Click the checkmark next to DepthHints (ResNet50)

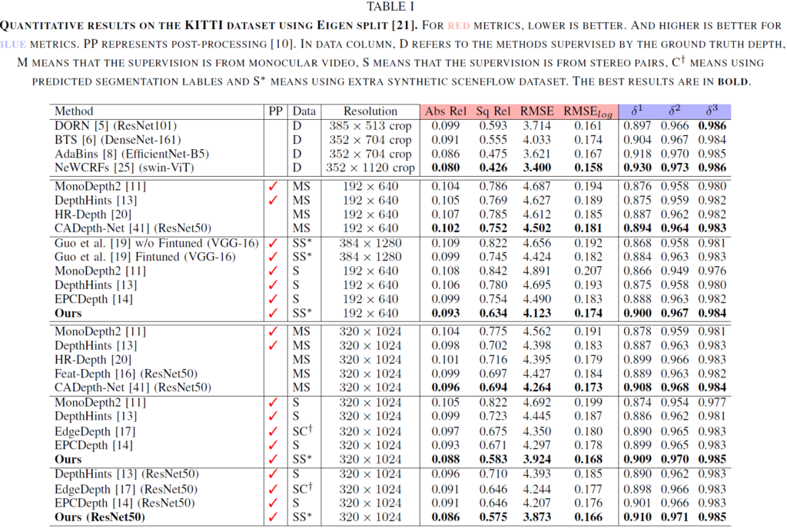[x=275, y=474]
